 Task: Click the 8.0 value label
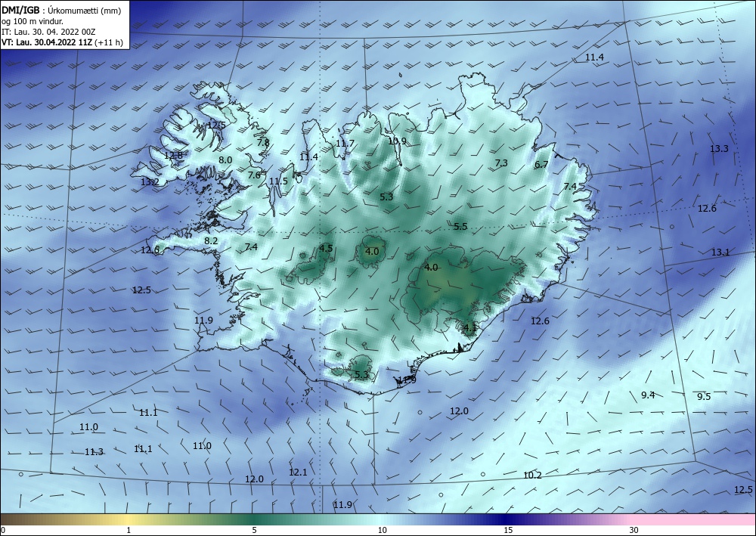[x=225, y=160]
